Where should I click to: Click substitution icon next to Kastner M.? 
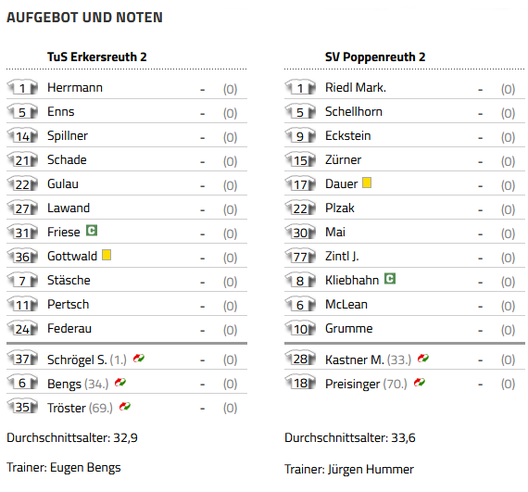[x=423, y=358]
